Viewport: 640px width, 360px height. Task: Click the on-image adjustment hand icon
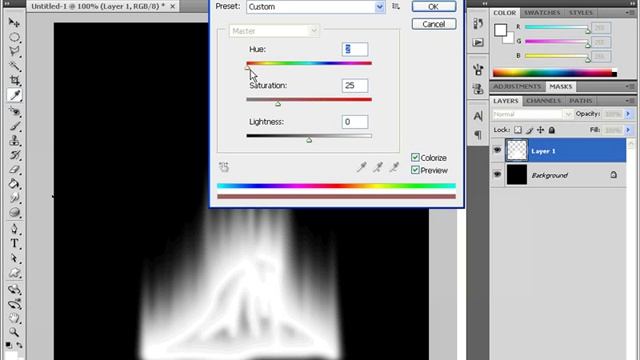pos(224,167)
